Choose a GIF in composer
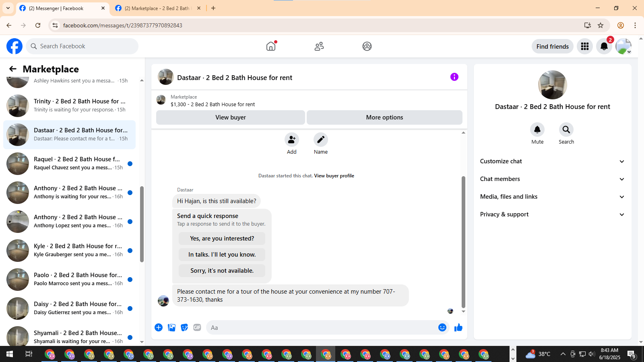This screenshot has height=362, width=644. coord(197,327)
